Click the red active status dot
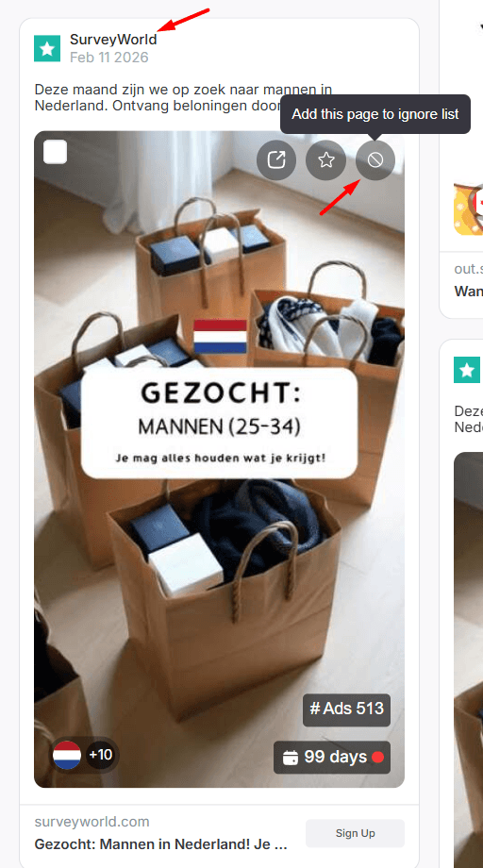Screen dimensions: 483x868 tap(378, 757)
